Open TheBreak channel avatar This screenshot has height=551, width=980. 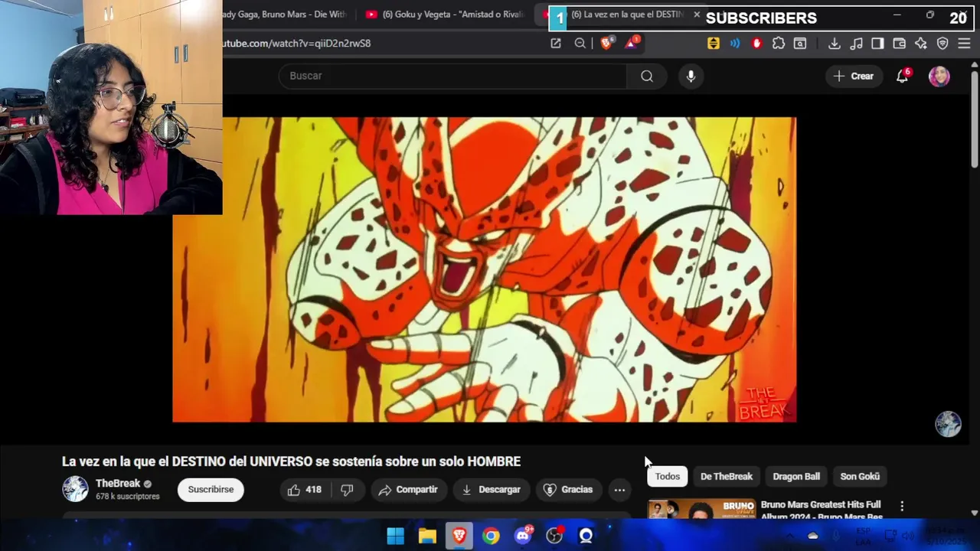(75, 489)
